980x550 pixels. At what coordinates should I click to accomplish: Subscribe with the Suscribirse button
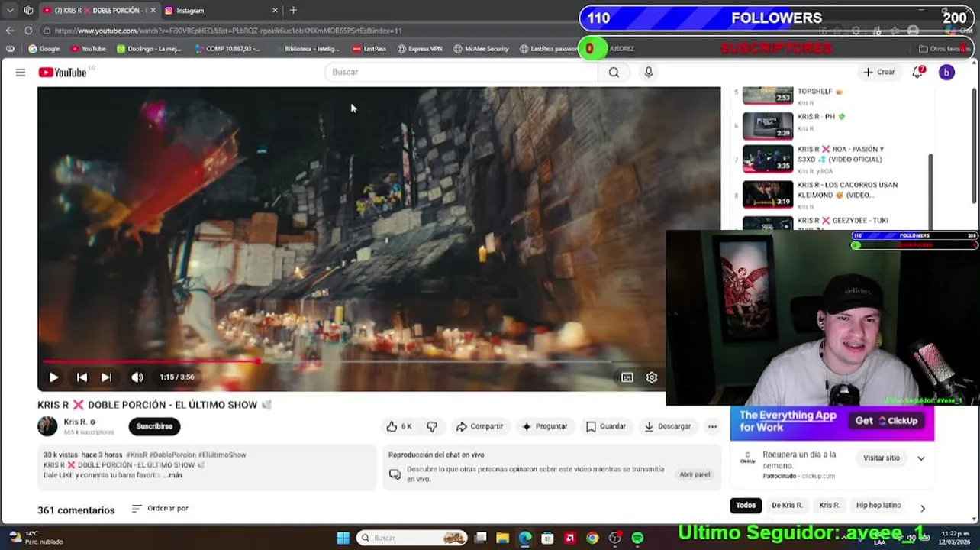tap(154, 426)
